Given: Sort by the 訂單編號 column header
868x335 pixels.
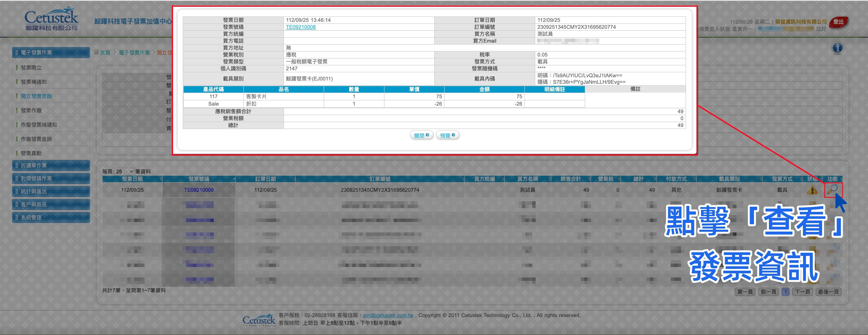Looking at the screenshot, I should click(x=380, y=179).
